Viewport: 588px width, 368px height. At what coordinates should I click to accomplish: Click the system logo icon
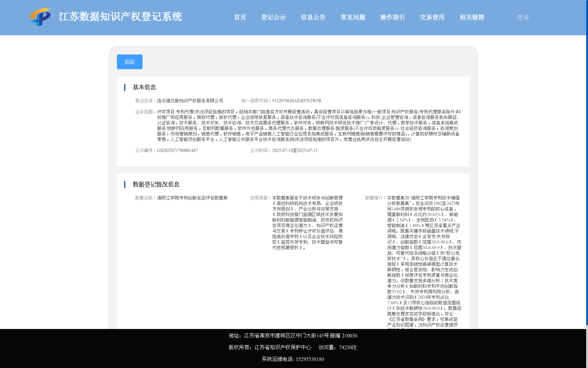(40, 17)
